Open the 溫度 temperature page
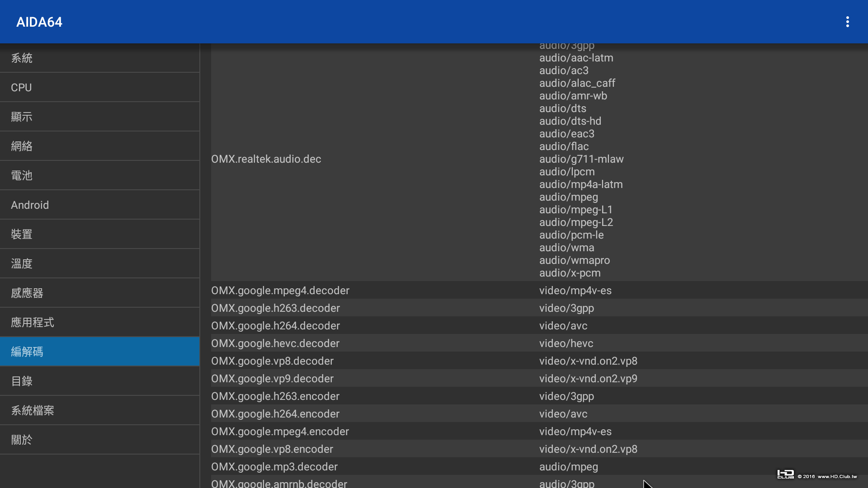This screenshot has height=488, width=868. point(99,263)
